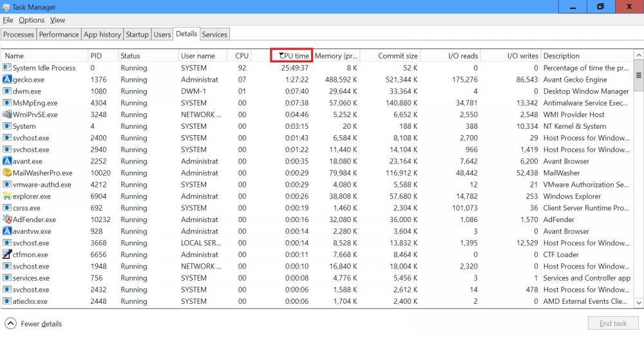The height and width of the screenshot is (338, 644).
Task: Click the Task Manager title bar icon
Action: click(6, 7)
